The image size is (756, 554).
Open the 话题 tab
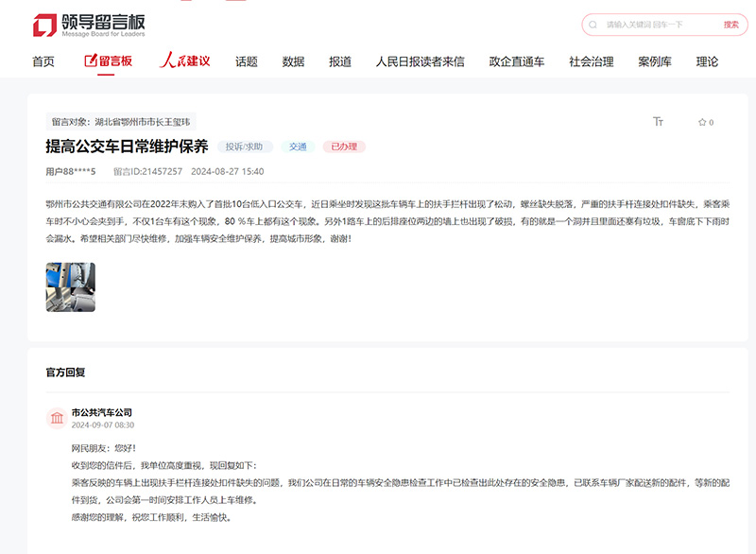click(x=246, y=61)
